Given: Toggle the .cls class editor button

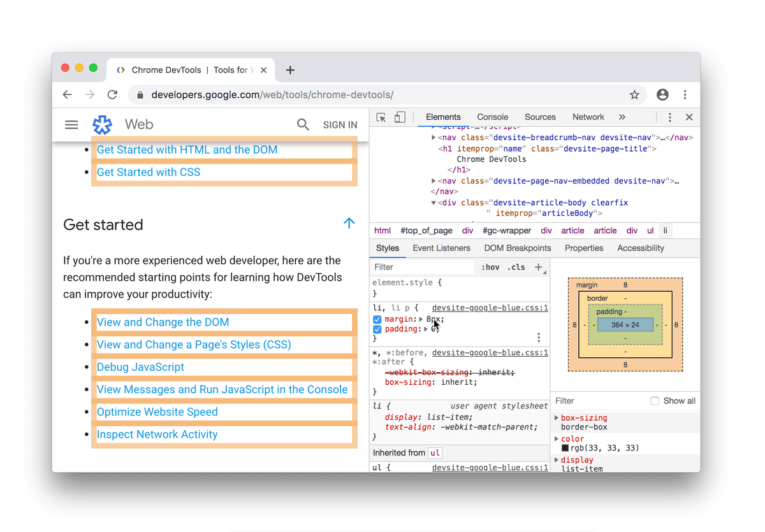Looking at the screenshot, I should pos(516,267).
